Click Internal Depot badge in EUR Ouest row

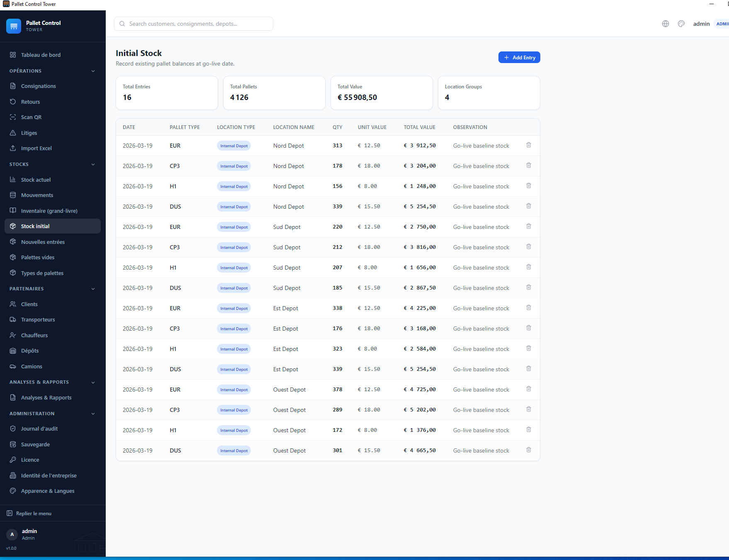[x=234, y=390]
